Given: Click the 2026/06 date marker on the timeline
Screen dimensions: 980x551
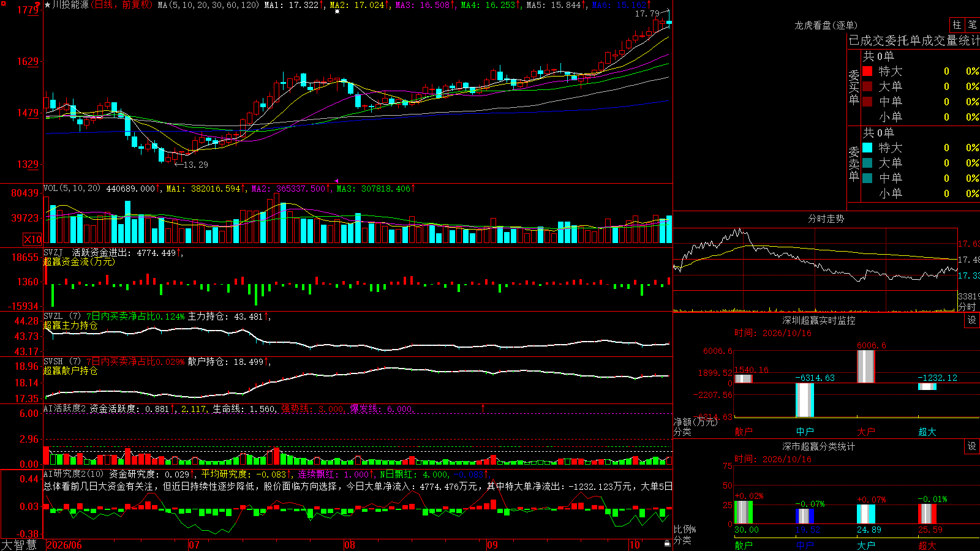Looking at the screenshot, I should click(64, 545).
